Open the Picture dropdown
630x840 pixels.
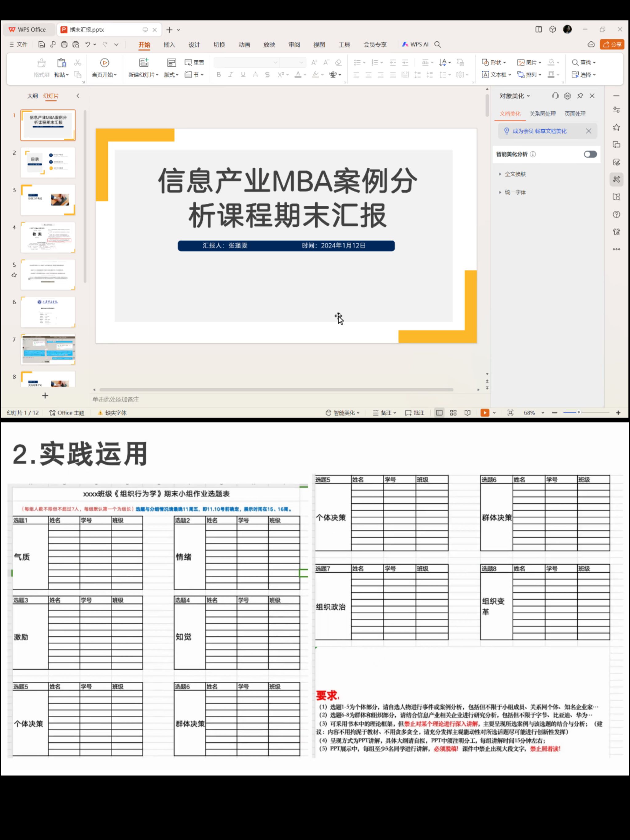click(x=529, y=63)
